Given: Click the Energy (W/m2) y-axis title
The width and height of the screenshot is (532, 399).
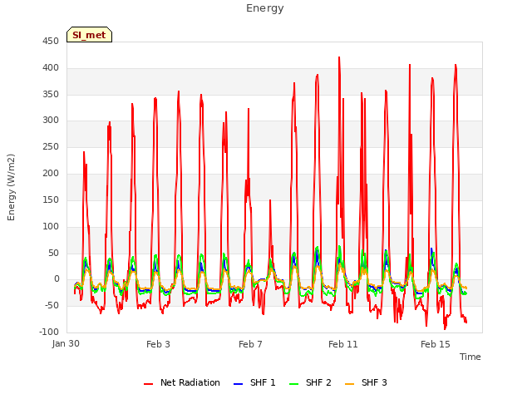Looking at the screenshot, I should pos(11,187).
